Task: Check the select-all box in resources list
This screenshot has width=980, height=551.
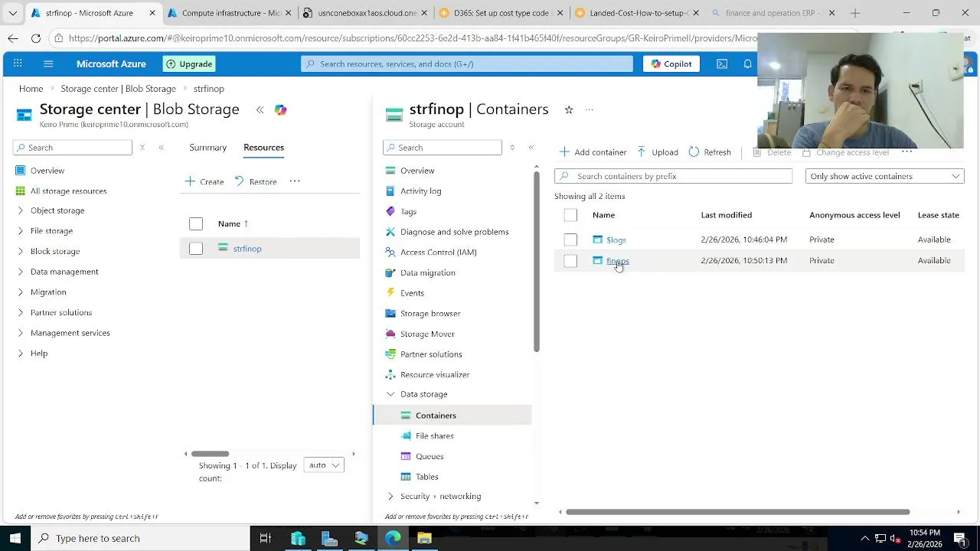Action: tap(196, 223)
